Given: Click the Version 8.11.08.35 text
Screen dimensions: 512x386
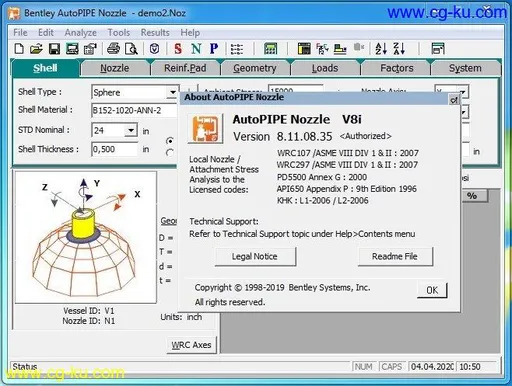Looking at the screenshot, I should tap(283, 136).
